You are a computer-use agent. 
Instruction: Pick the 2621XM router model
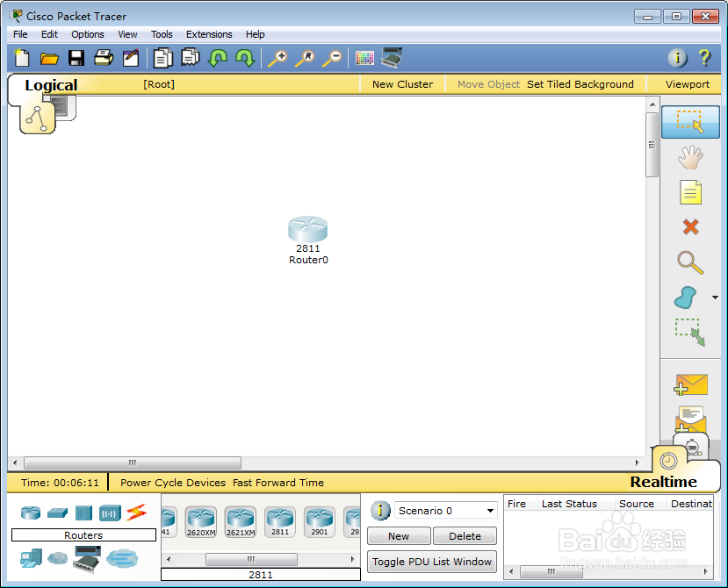tap(241, 521)
